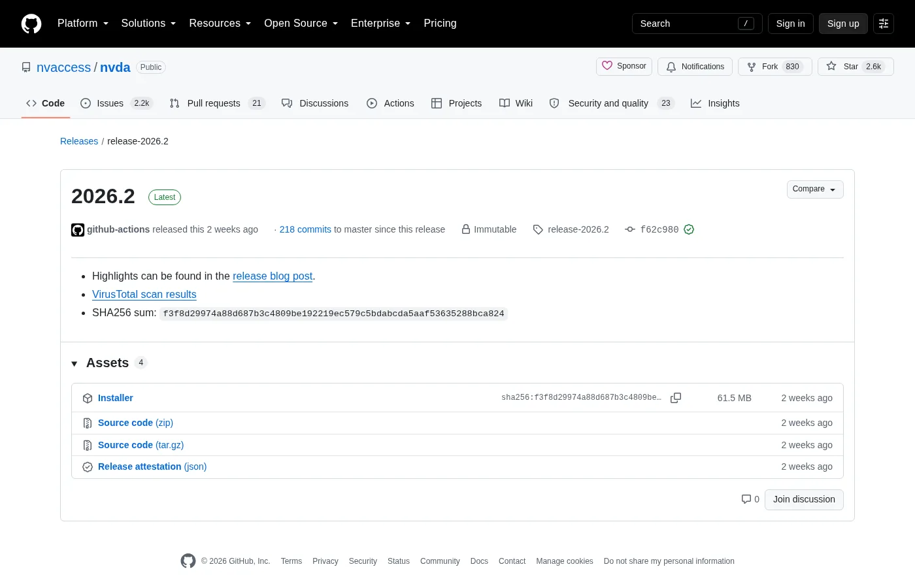Image resolution: width=915 pixels, height=588 pixels.
Task: Open the Open Source dropdown menu
Action: [301, 24]
